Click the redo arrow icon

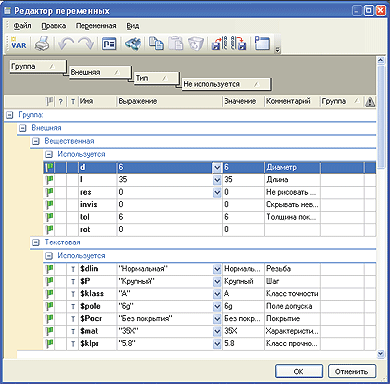(86, 43)
